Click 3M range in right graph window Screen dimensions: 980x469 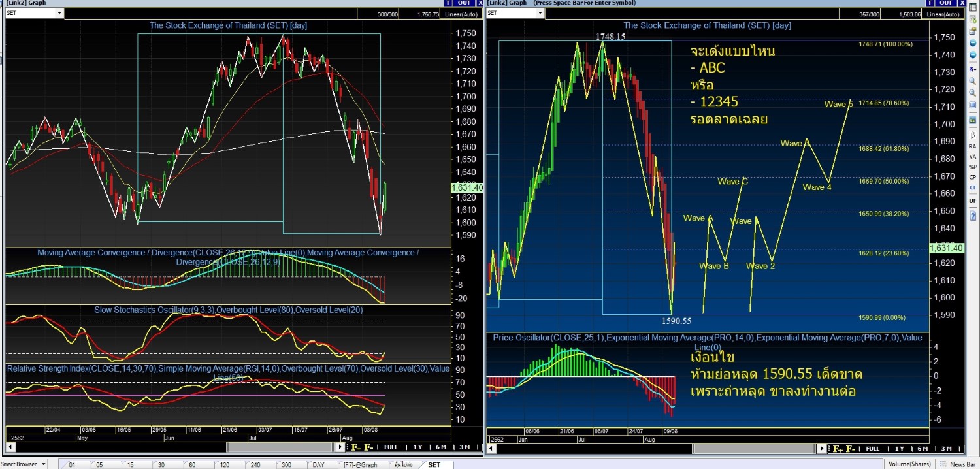(x=947, y=449)
